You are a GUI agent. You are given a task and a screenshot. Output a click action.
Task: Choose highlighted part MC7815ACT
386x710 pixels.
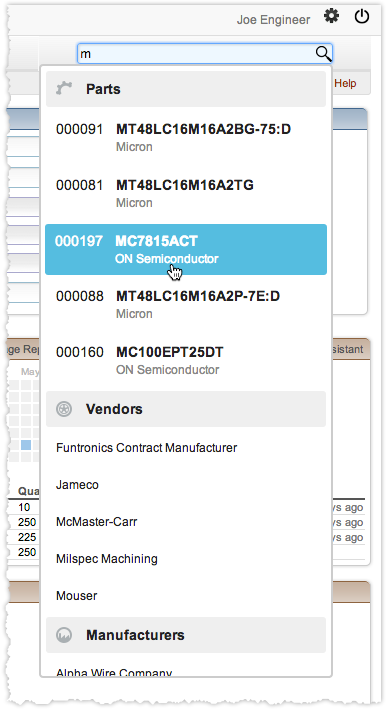tap(186, 249)
